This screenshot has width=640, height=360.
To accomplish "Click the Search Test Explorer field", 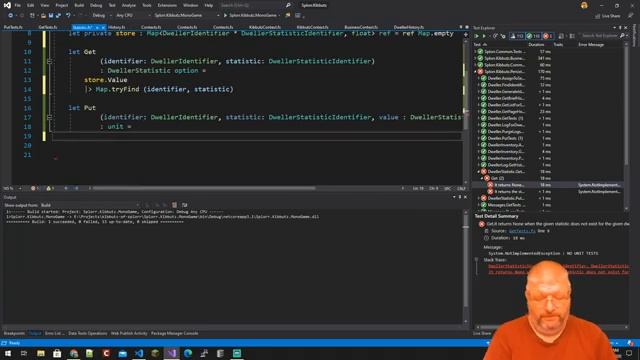I will [600, 36].
